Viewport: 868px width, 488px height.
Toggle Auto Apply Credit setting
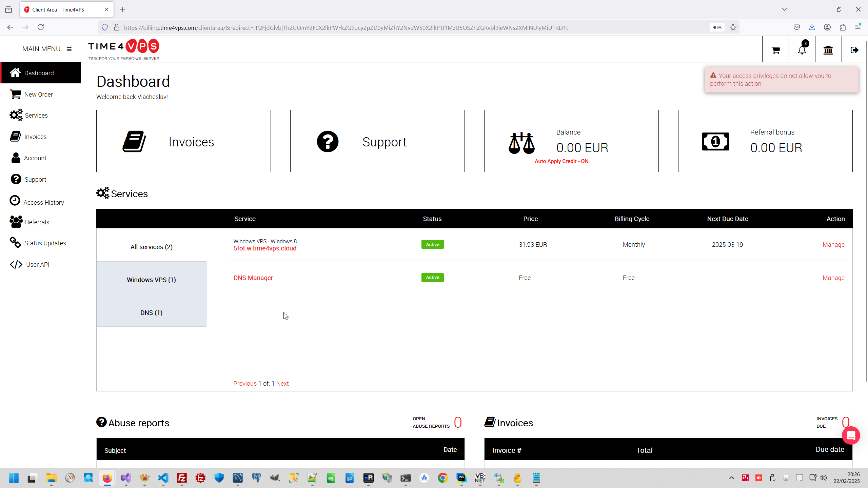coord(561,161)
